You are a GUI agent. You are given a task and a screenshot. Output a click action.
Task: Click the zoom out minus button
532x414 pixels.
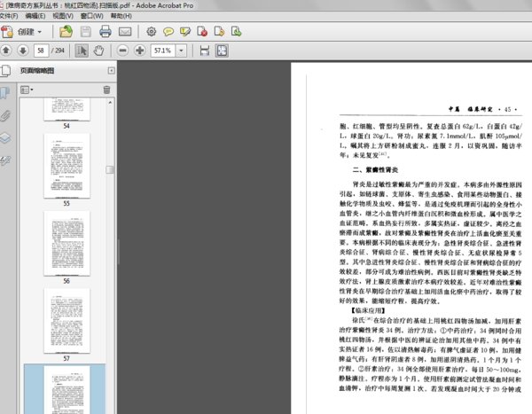coord(122,51)
